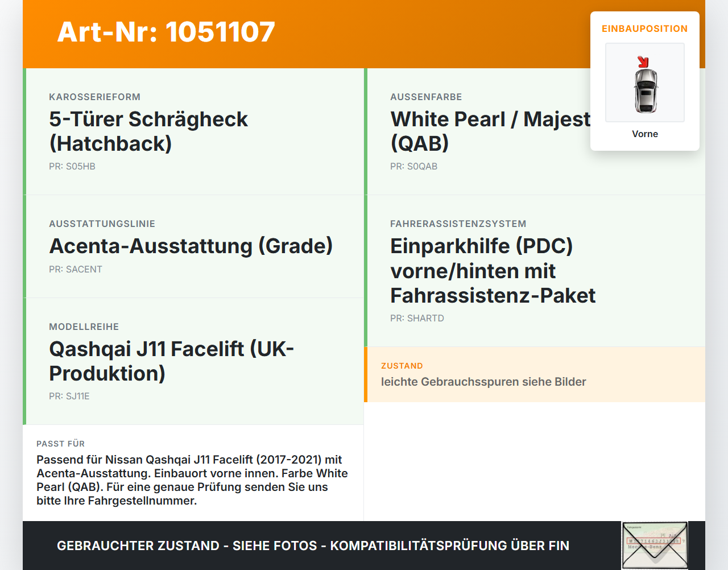Image resolution: width=728 pixels, height=570 pixels.
Task: Select PR: S05HB code
Action: click(72, 166)
